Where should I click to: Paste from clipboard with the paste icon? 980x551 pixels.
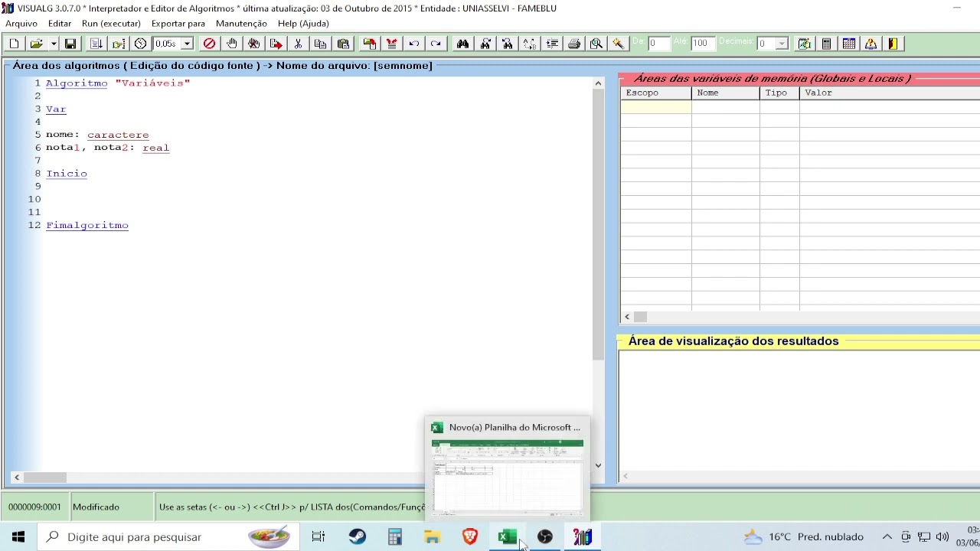tap(342, 44)
